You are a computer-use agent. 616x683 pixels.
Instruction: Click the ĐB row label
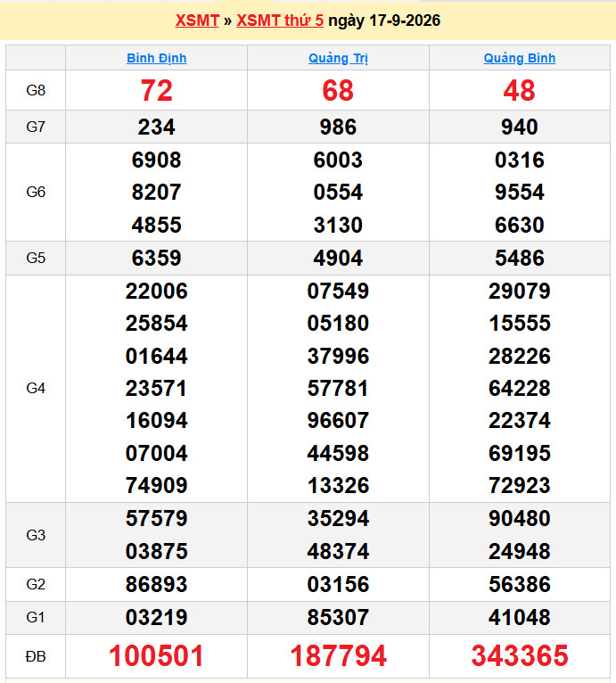click(36, 656)
